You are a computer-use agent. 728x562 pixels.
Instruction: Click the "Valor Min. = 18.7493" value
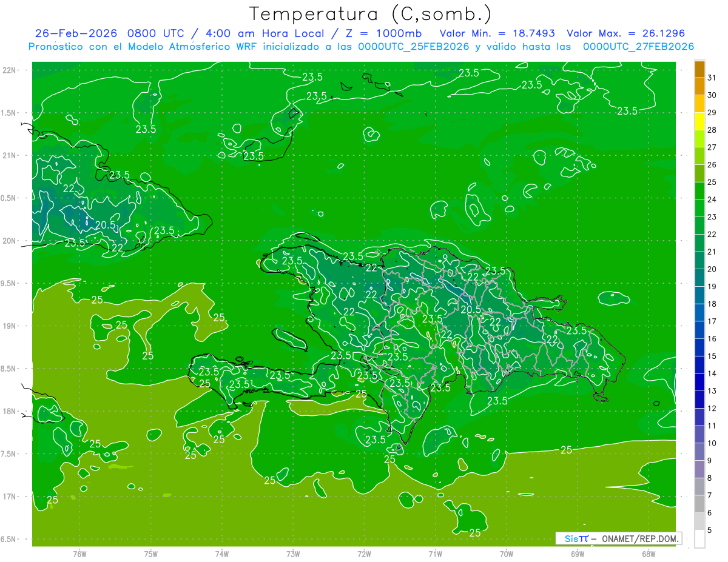(x=497, y=33)
